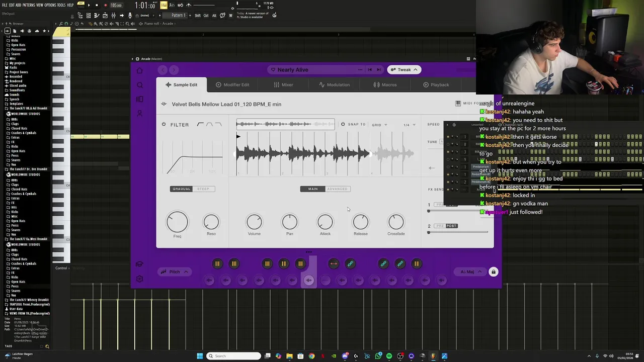Open the A♭ Maj key dropdown

tap(471, 272)
